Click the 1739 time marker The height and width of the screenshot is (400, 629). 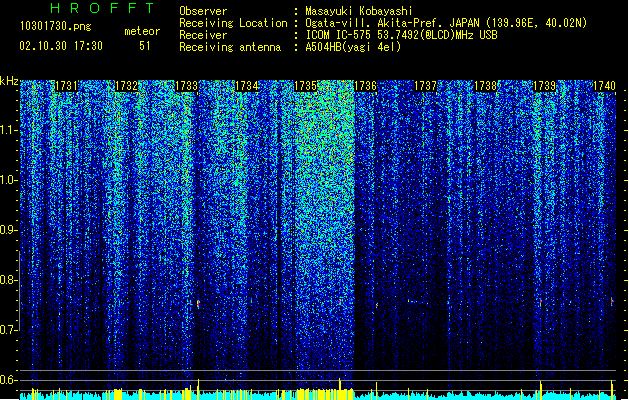545,86
